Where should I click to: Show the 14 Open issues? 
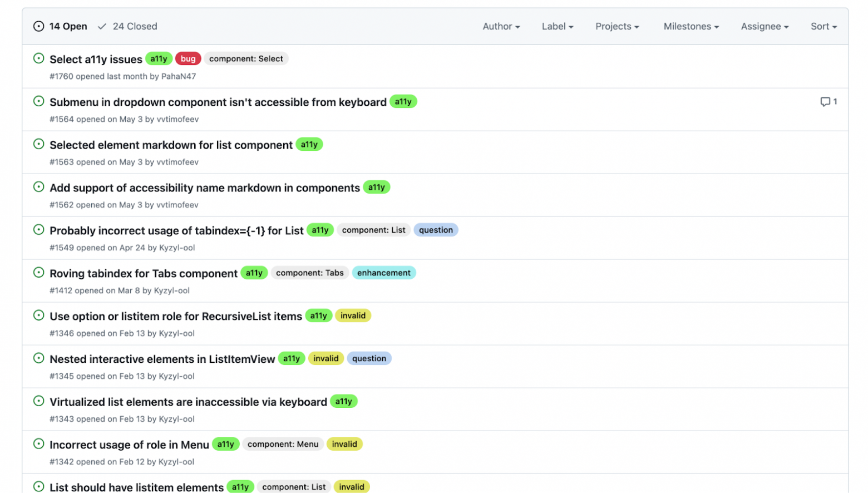click(61, 26)
